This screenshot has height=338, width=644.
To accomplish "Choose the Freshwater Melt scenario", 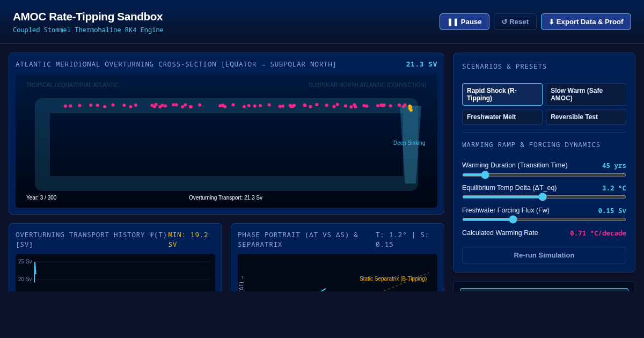I will [x=502, y=117].
